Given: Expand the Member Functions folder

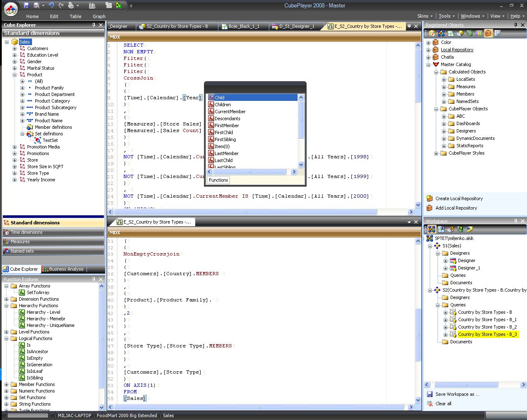Looking at the screenshot, I should pos(6,384).
